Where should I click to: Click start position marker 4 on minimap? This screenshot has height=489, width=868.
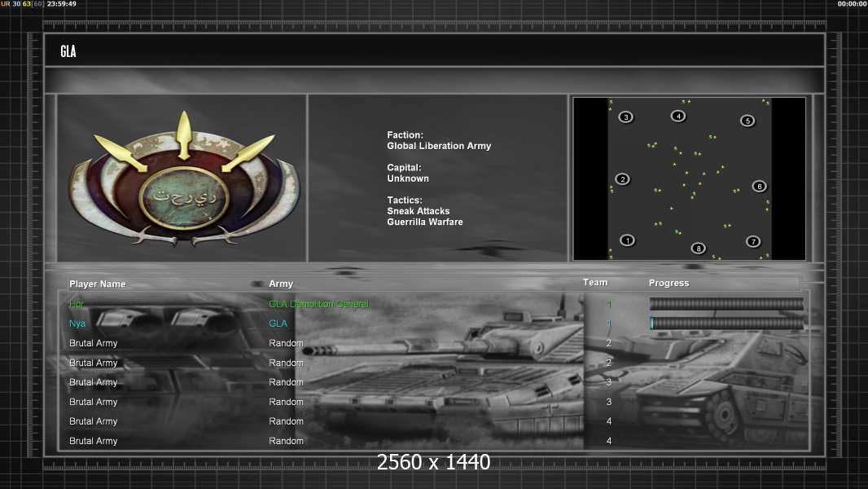[x=678, y=116]
